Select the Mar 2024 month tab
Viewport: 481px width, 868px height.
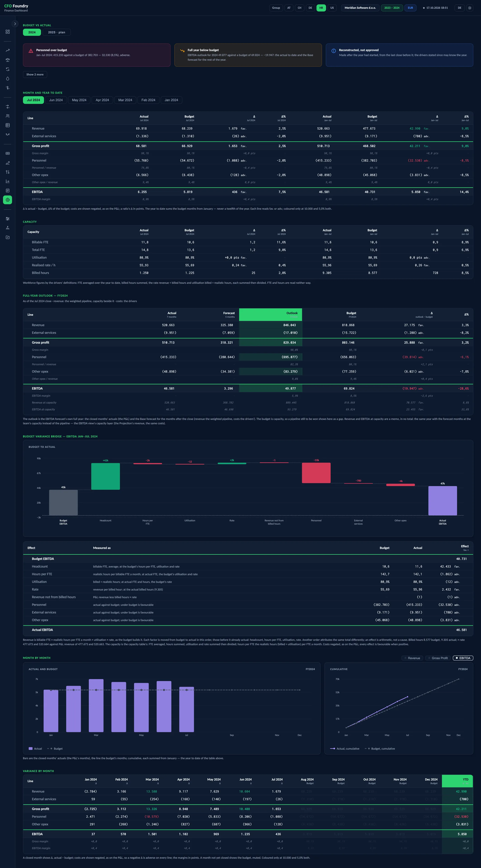125,100
